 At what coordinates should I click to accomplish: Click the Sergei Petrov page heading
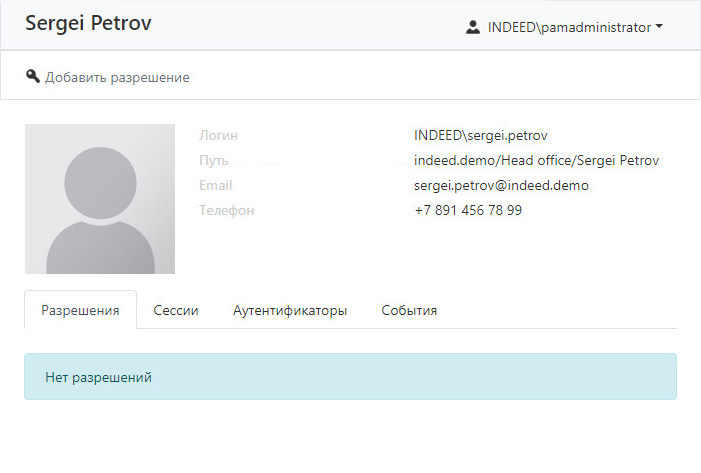point(88,23)
